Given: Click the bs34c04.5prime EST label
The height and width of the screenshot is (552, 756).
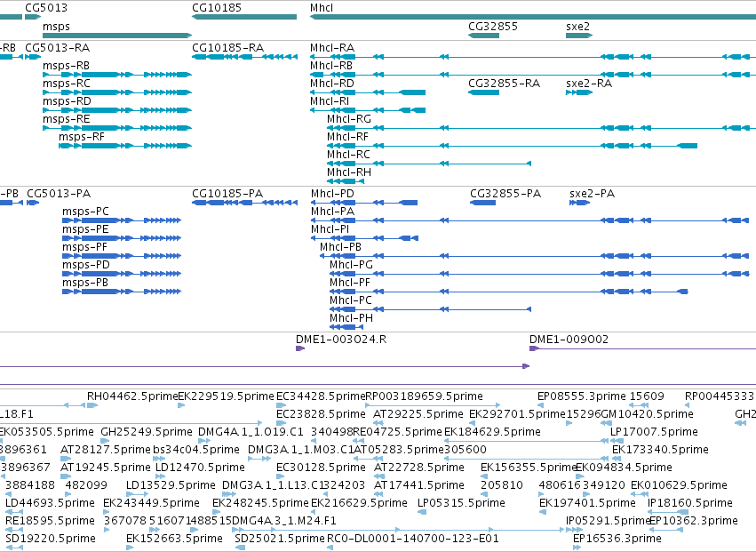Looking at the screenshot, I should click(x=196, y=450).
